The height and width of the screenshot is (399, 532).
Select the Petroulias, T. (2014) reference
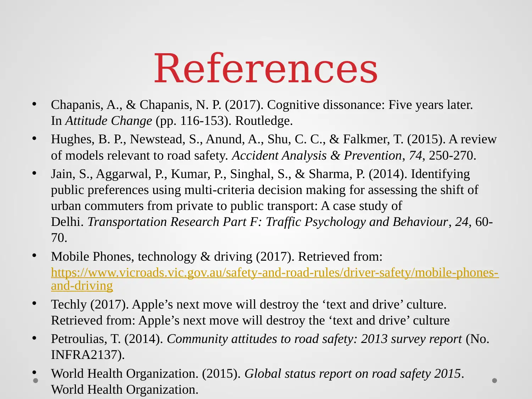(x=270, y=347)
